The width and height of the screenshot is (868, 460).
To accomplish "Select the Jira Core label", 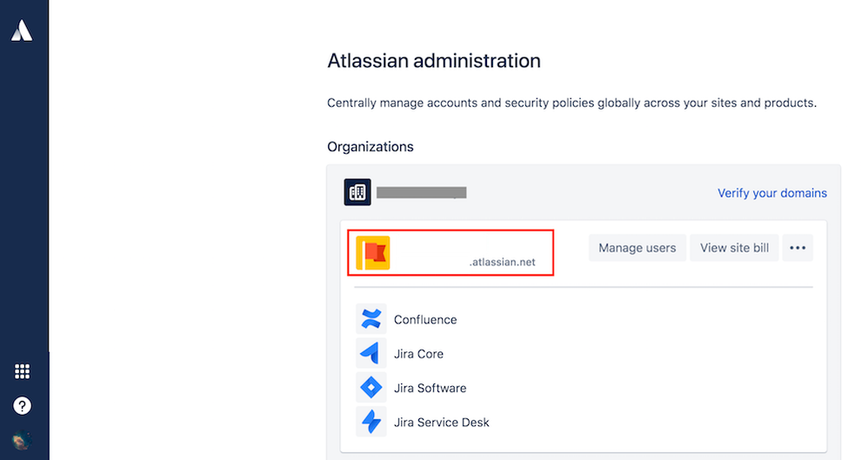I will [418, 354].
